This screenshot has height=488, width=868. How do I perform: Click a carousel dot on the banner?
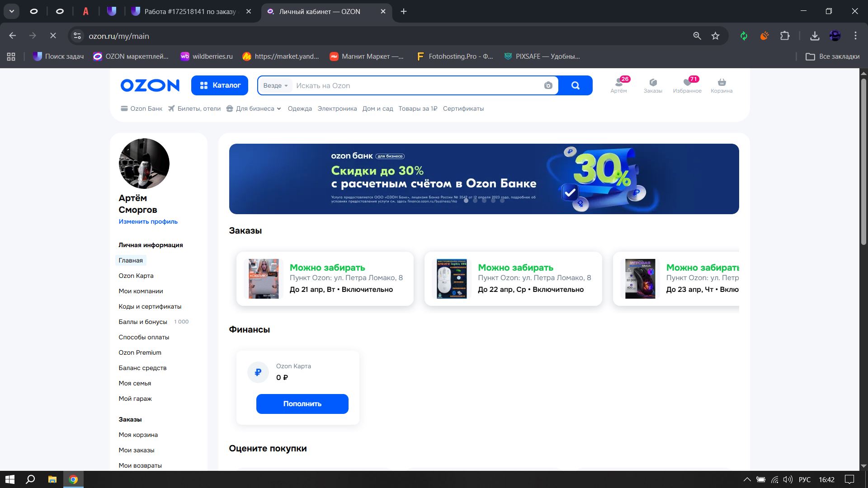click(475, 201)
